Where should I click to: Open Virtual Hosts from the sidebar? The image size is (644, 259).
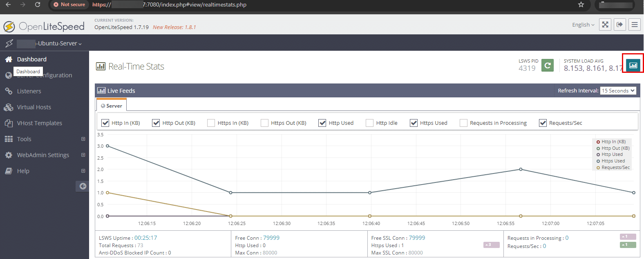coord(34,107)
